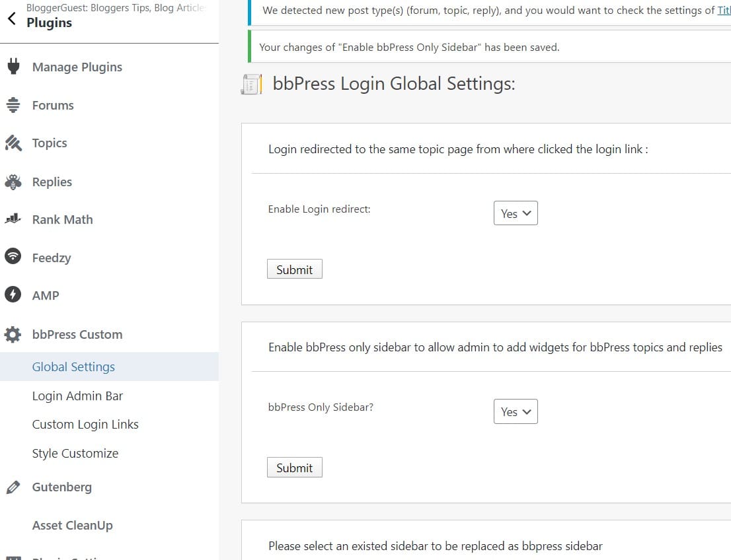Click the Replies bee icon
Image resolution: width=731 pixels, height=560 pixels.
(13, 182)
